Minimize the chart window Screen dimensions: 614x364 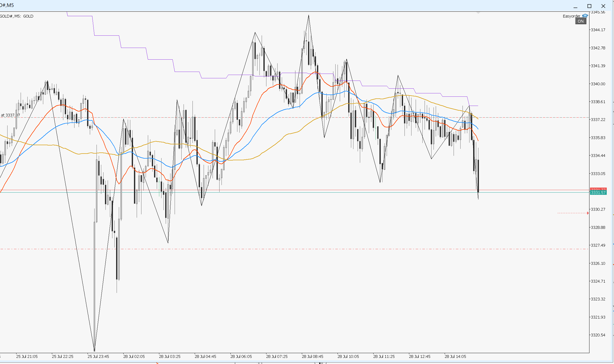pos(576,6)
